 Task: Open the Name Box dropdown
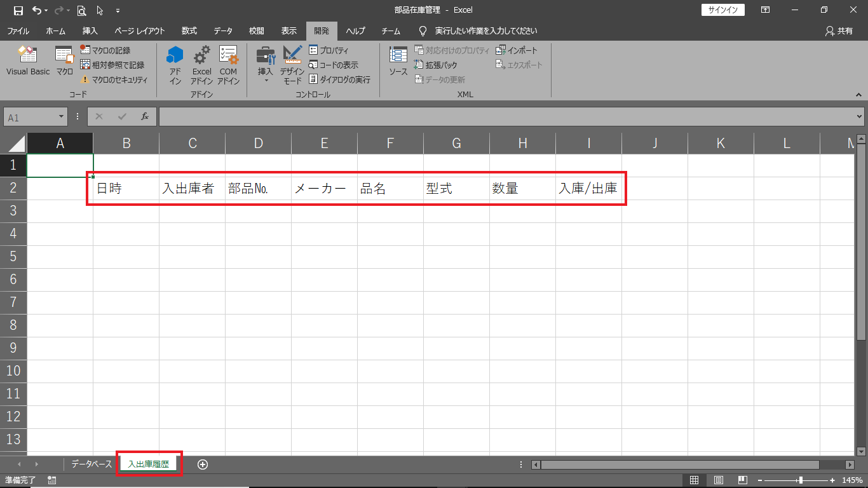pos(62,117)
